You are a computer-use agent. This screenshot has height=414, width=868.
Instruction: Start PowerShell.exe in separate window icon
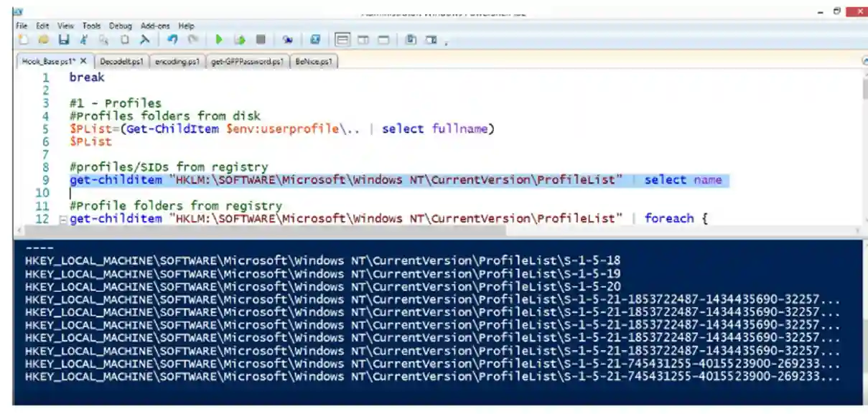click(315, 40)
